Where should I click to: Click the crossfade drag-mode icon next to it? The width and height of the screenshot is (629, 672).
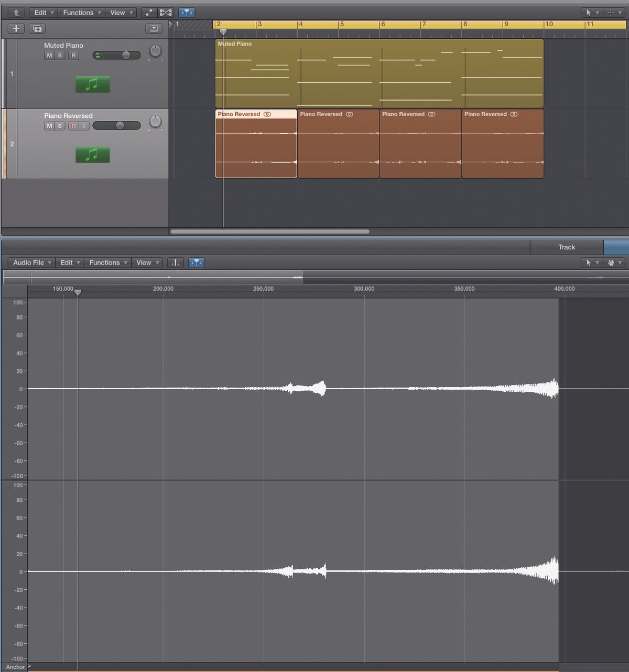166,12
